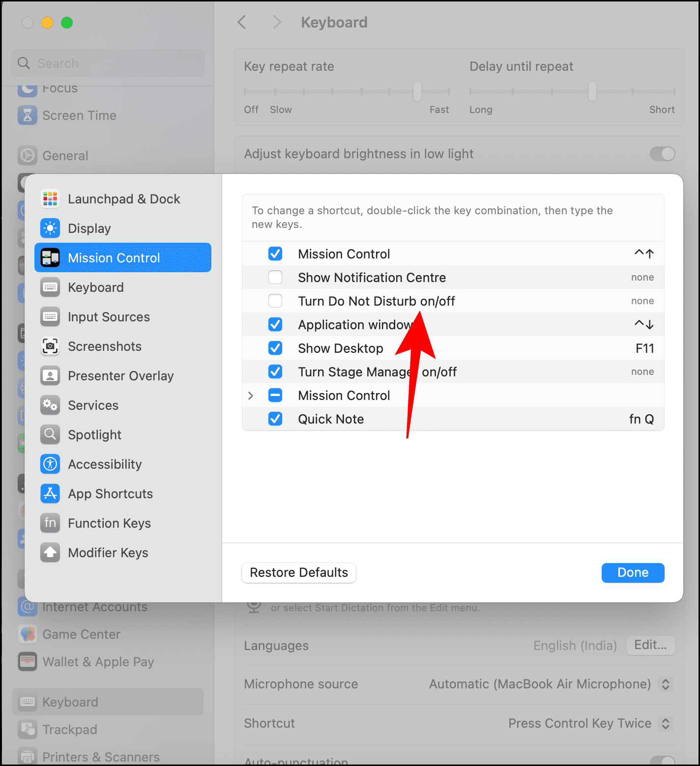Click the Search field in settings sidebar
The image size is (700, 766).
tap(108, 63)
